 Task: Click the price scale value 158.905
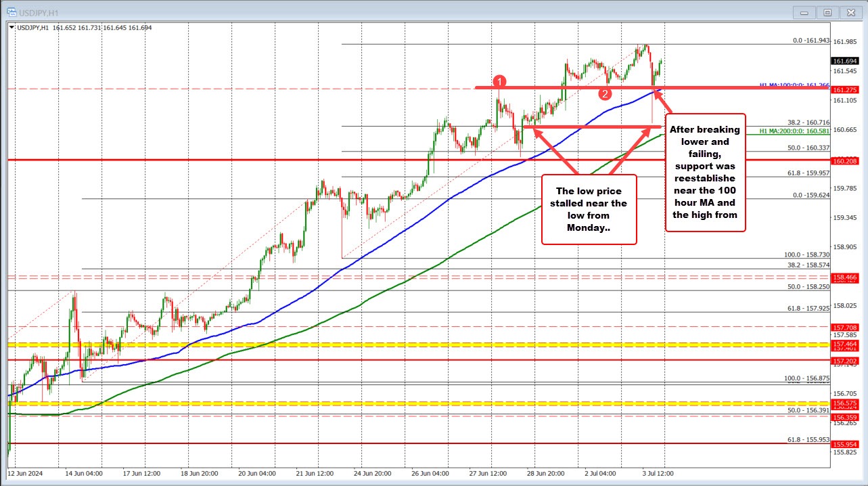point(844,247)
